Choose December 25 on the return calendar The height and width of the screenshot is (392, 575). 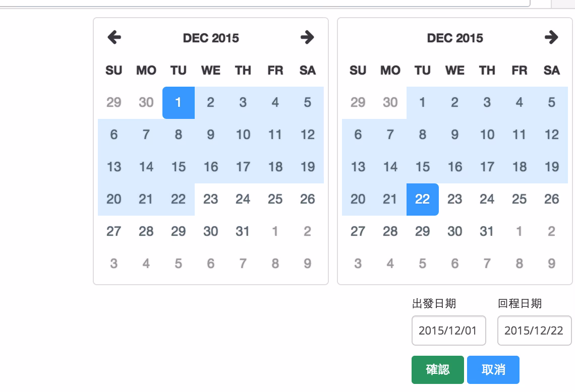[519, 200]
